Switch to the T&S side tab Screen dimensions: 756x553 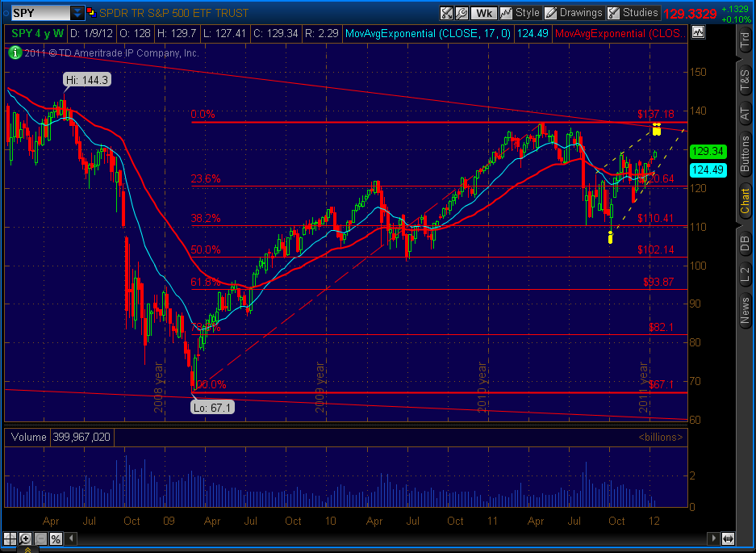point(746,81)
